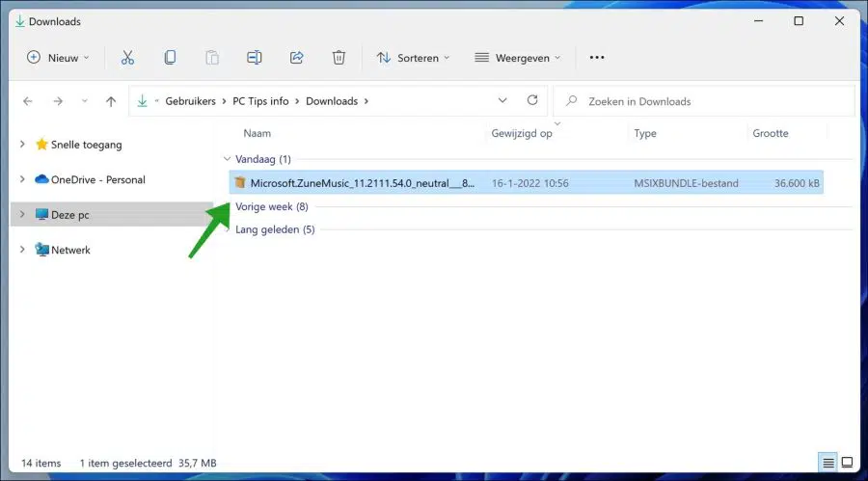868x481 pixels.
Task: Click the Delete trash can icon
Action: tap(339, 58)
